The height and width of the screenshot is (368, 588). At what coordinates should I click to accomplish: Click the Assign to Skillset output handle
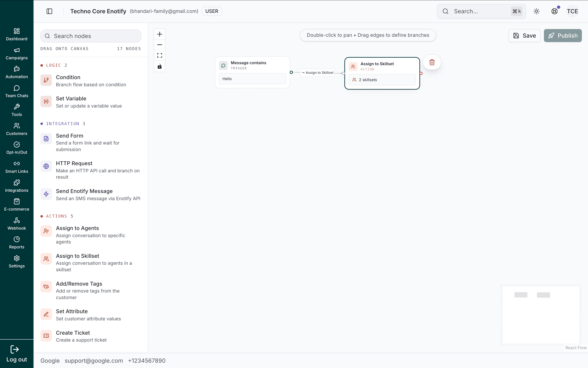click(421, 73)
